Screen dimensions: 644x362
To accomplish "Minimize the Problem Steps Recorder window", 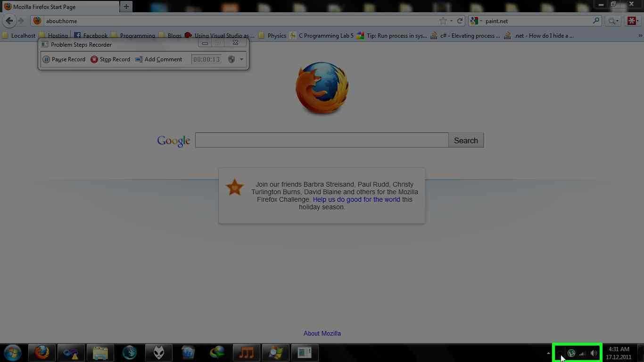I will [205, 43].
